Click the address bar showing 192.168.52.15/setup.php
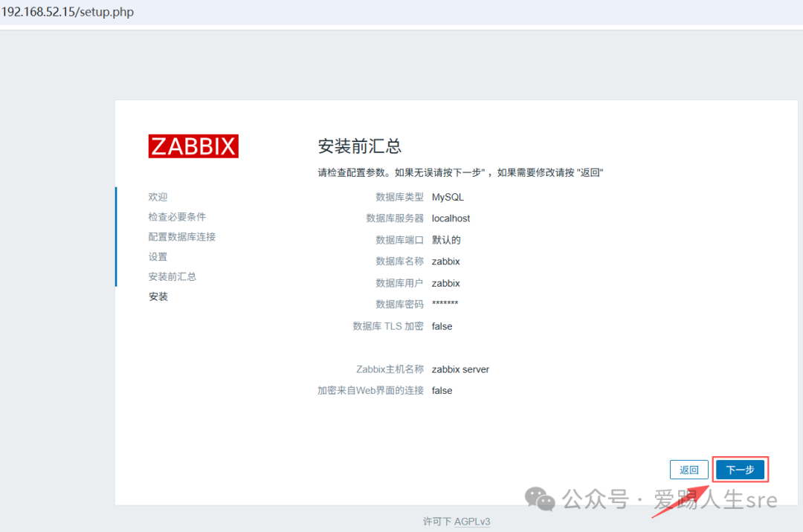 click(x=68, y=11)
